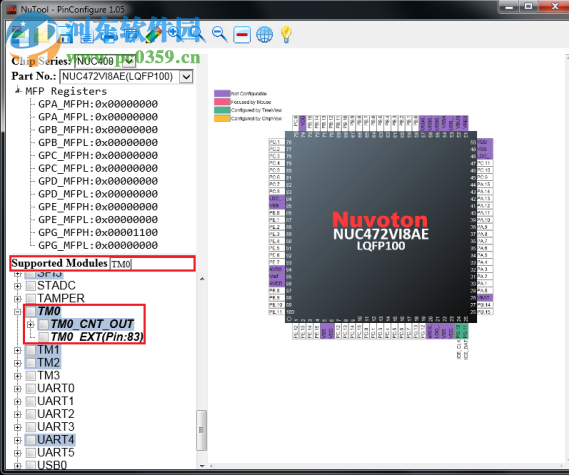Image resolution: width=569 pixels, height=476 pixels.
Task: Click pin 26 labelled PG.15 on the chip
Action: (x=485, y=312)
